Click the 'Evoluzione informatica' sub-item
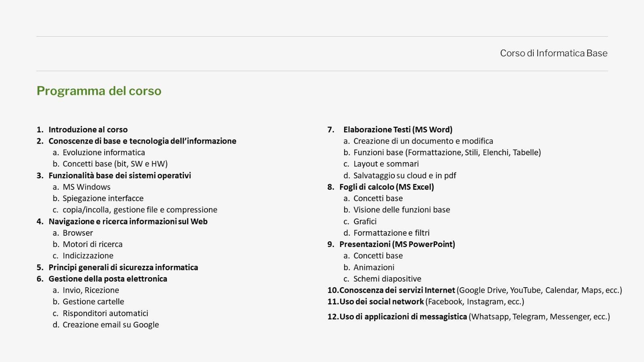This screenshot has width=644, height=362. [104, 152]
